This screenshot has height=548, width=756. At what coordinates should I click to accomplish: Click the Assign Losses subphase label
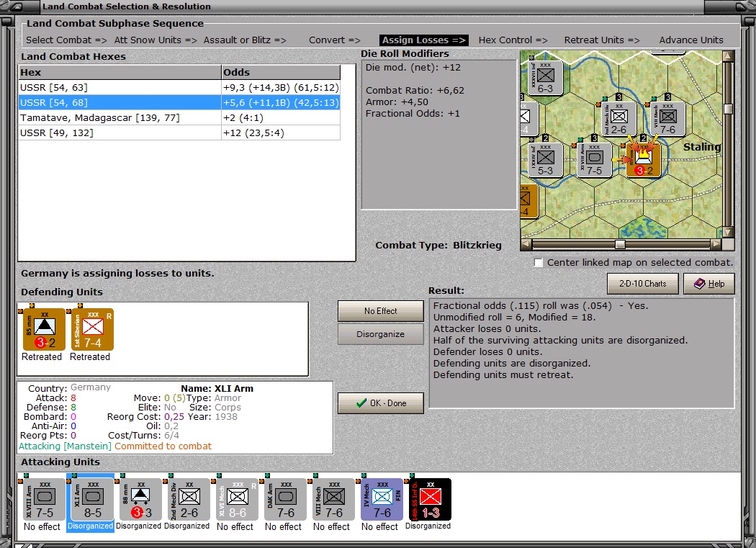424,40
